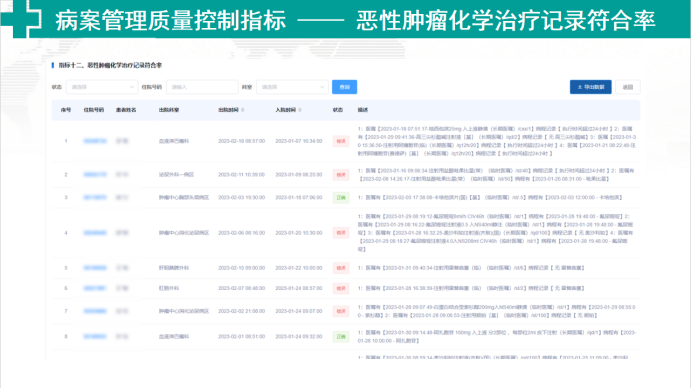This screenshot has width=691, height=388.
Task: Click the 泌尿外科一病区 department cell
Action: pyautogui.click(x=176, y=175)
